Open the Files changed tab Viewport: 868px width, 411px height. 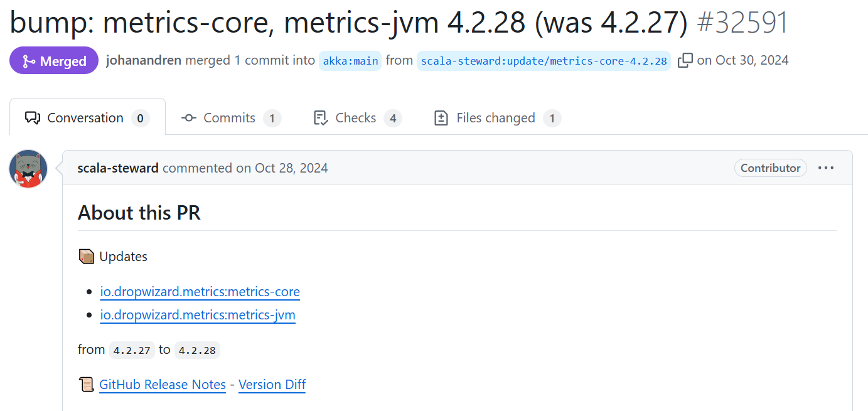coord(496,118)
